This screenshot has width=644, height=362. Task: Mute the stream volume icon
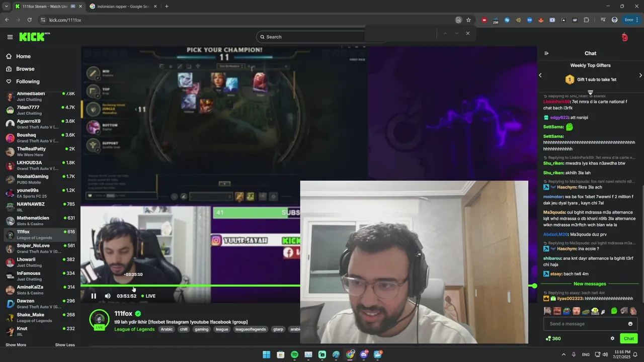tap(107, 296)
